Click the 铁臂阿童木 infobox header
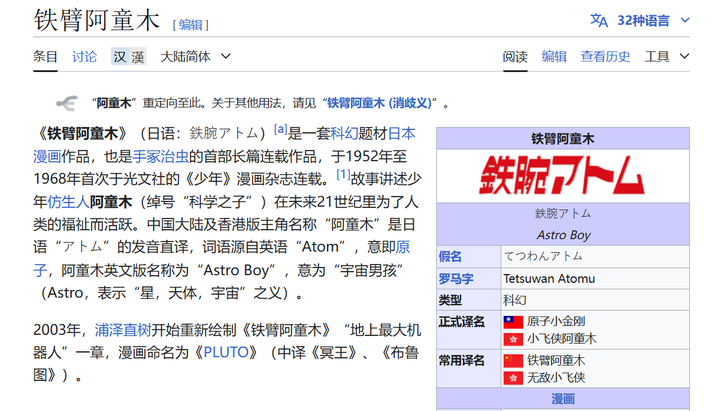 pos(562,138)
